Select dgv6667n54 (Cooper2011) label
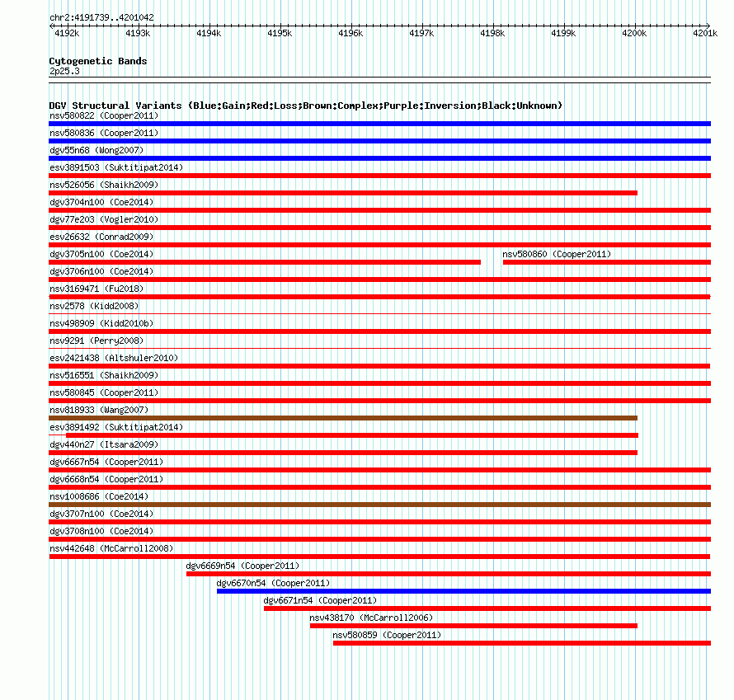 coord(106,462)
